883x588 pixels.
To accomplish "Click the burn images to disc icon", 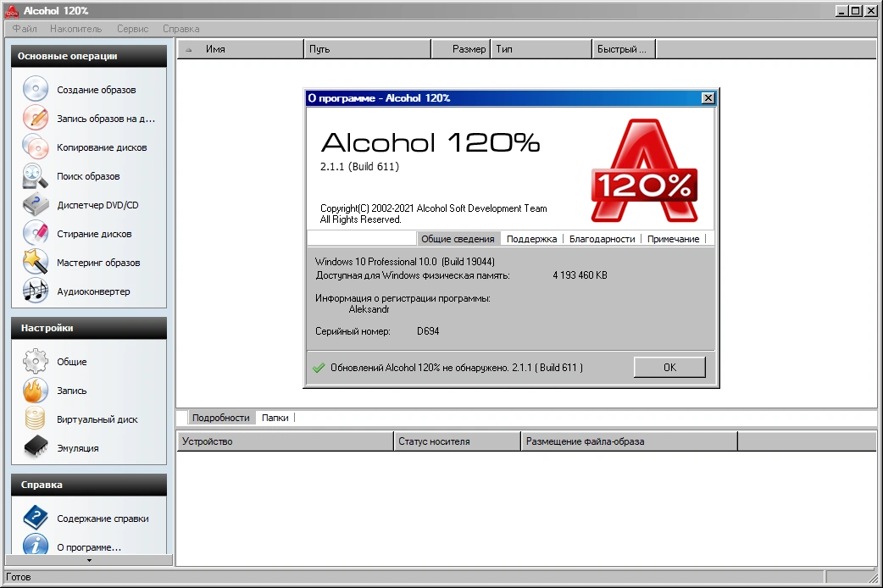I will (x=36, y=118).
